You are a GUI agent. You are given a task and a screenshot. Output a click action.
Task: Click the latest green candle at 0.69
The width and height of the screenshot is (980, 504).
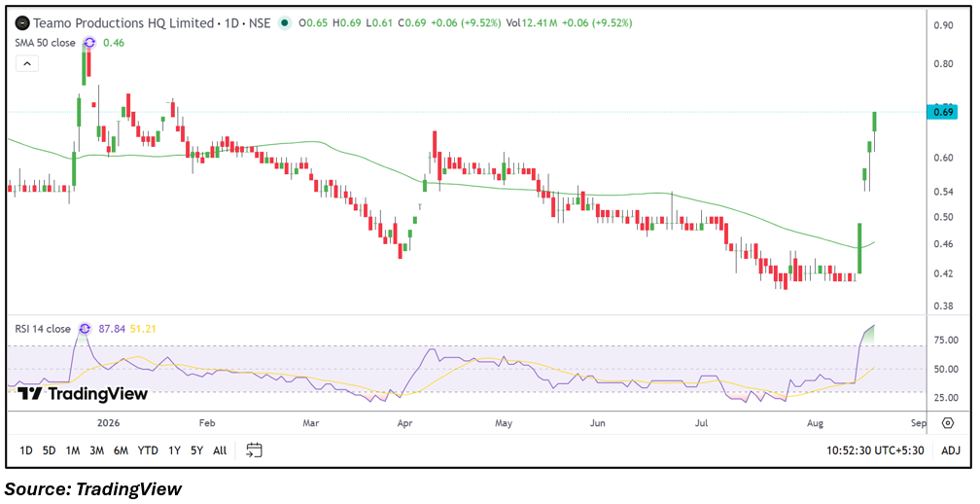click(x=875, y=122)
